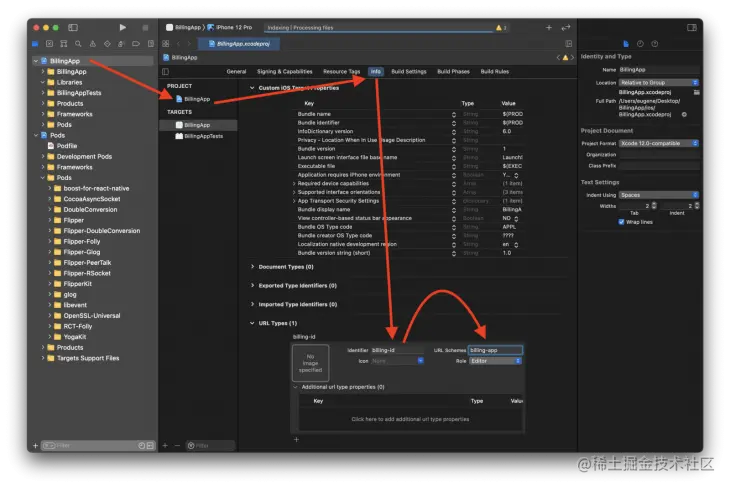Open the Indent Using Spaces dropdown
The width and height of the screenshot is (730, 488).
pos(659,195)
